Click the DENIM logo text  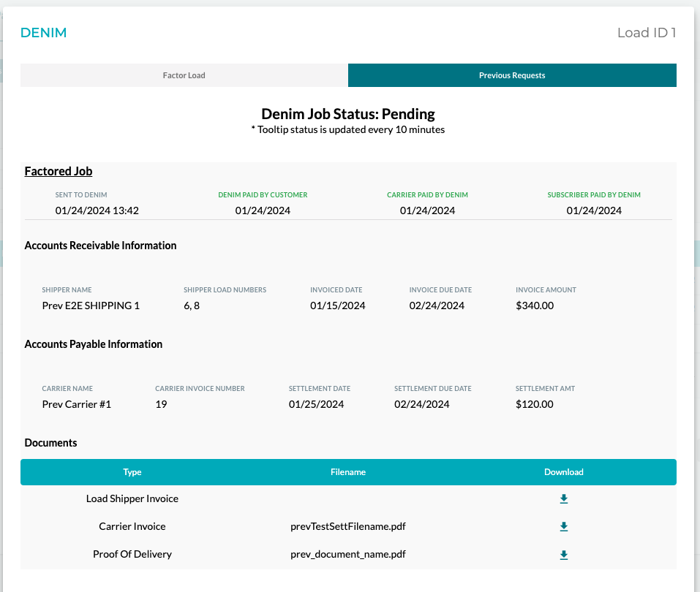43,33
